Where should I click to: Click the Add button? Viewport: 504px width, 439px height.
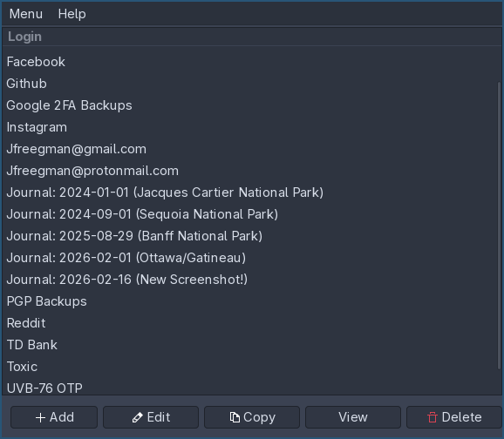pos(54,417)
